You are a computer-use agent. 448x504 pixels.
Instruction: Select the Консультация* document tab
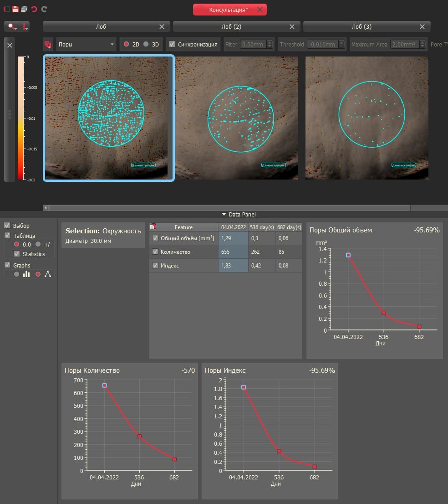pyautogui.click(x=229, y=10)
